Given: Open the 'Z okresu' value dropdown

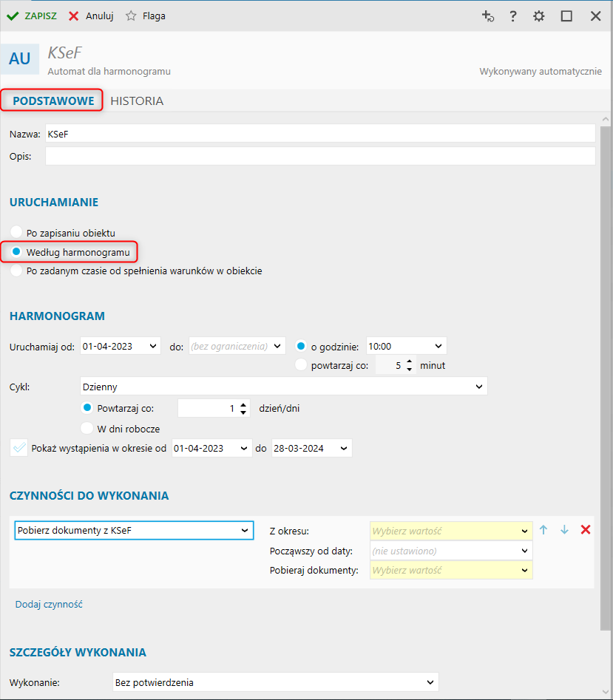Looking at the screenshot, I should pyautogui.click(x=524, y=531).
